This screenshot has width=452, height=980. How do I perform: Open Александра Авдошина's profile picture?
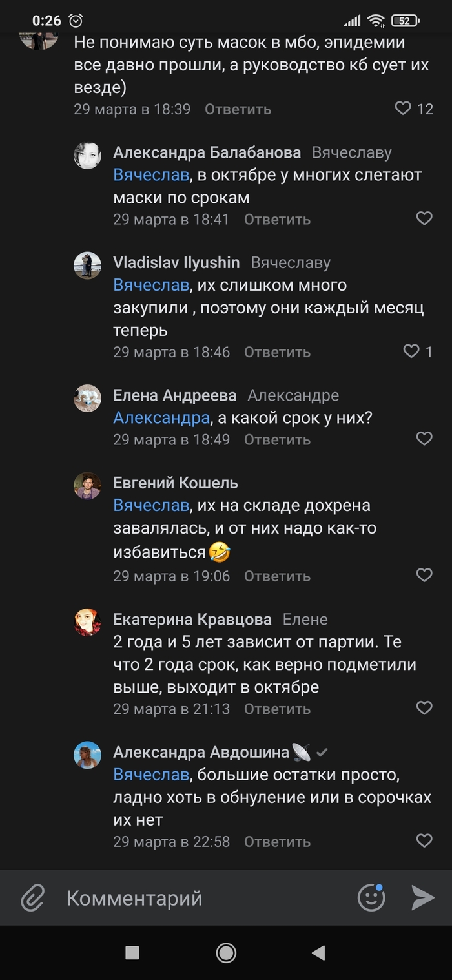tap(87, 755)
